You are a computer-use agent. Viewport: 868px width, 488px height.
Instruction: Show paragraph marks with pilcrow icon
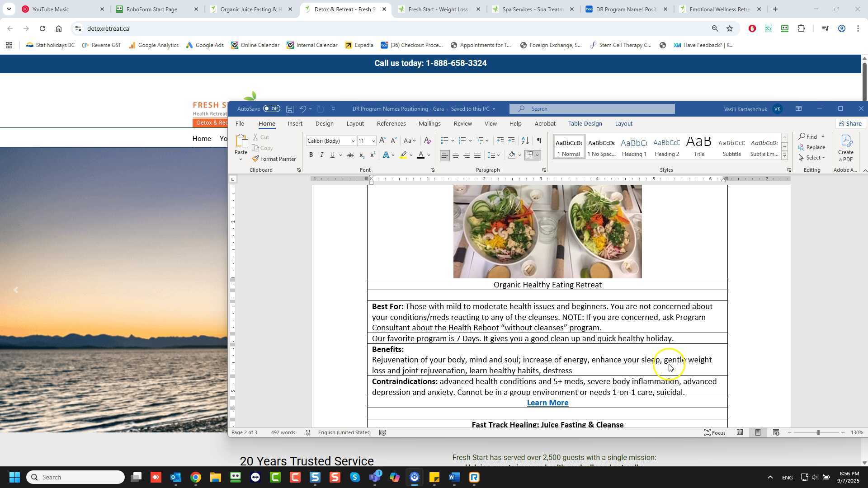tap(539, 141)
